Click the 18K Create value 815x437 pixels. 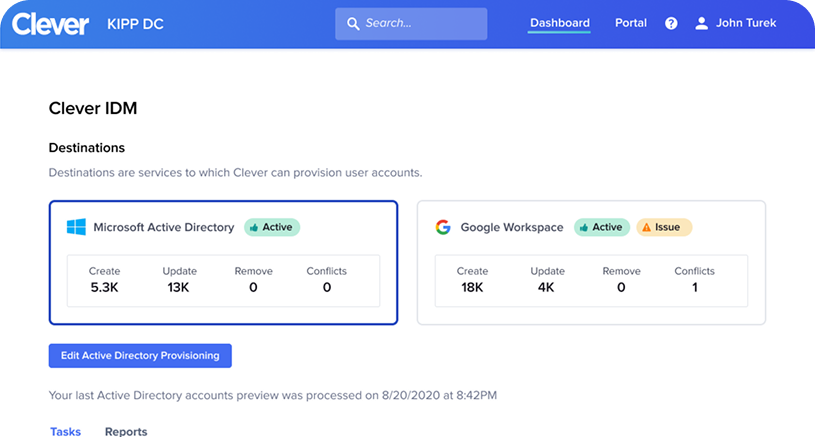472,287
